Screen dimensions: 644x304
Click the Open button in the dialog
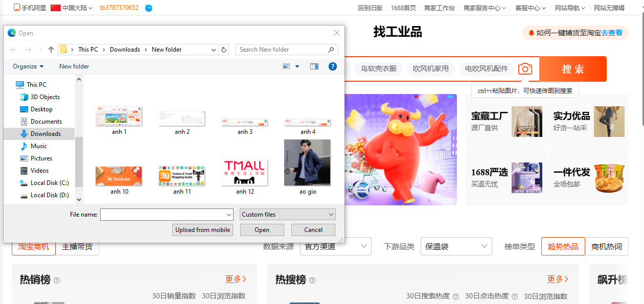262,230
